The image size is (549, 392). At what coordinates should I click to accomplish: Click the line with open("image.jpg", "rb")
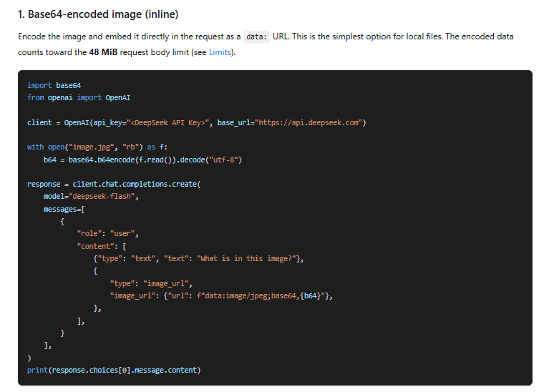tap(97, 147)
